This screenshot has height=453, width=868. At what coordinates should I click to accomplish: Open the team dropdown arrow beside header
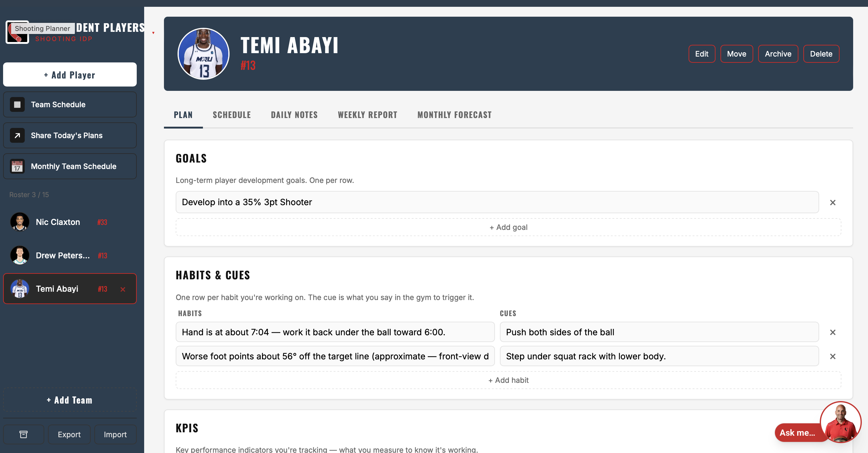click(x=153, y=33)
